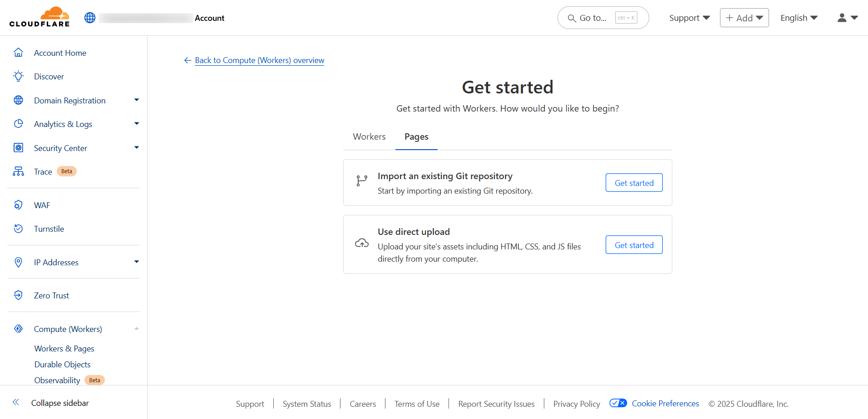Viewport: 868px width, 419px height.
Task: Click the magnifier icon in Go to search
Action: tap(572, 18)
